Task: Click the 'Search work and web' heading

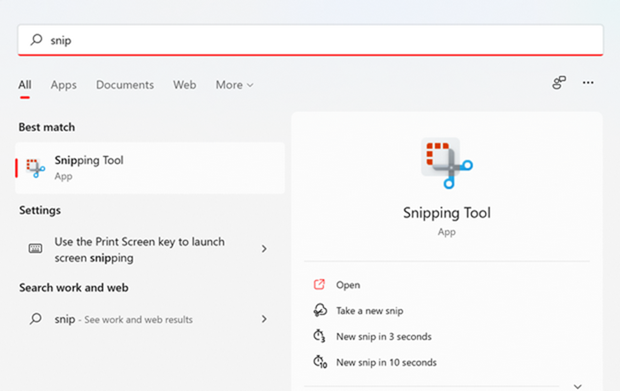Action: (74, 287)
